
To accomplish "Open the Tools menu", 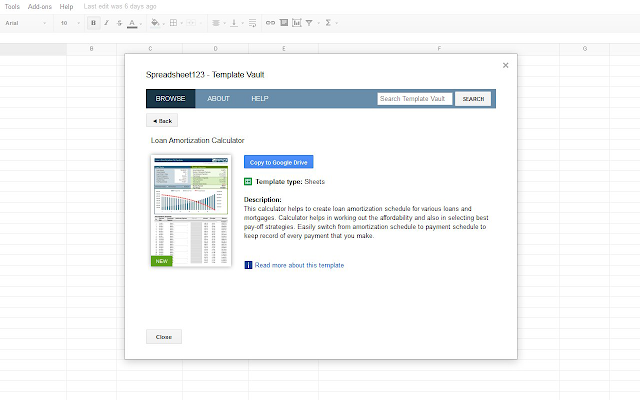I will click(x=12, y=7).
